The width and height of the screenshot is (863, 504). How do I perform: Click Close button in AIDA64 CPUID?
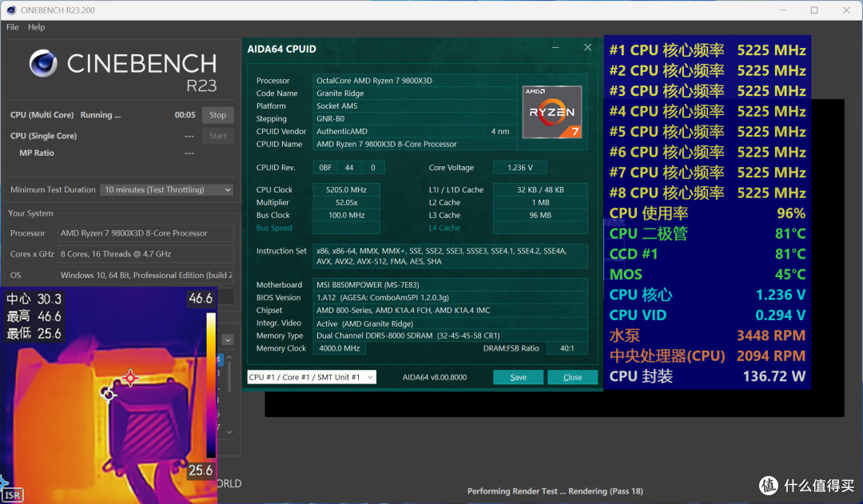pos(572,377)
